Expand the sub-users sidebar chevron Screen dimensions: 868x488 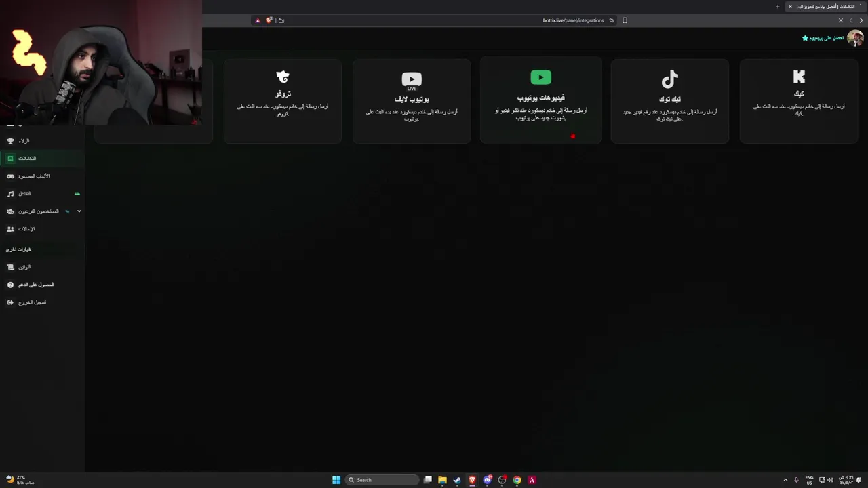[x=79, y=211]
